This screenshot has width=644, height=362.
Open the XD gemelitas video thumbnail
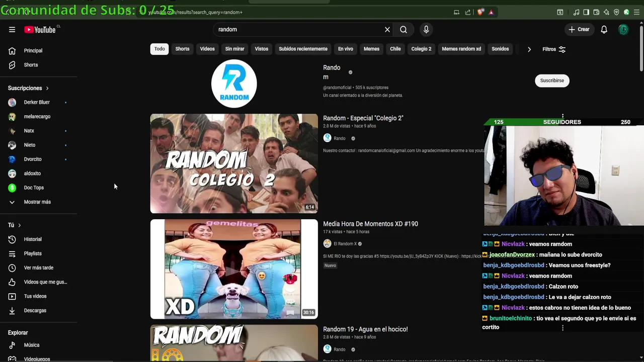click(x=234, y=269)
